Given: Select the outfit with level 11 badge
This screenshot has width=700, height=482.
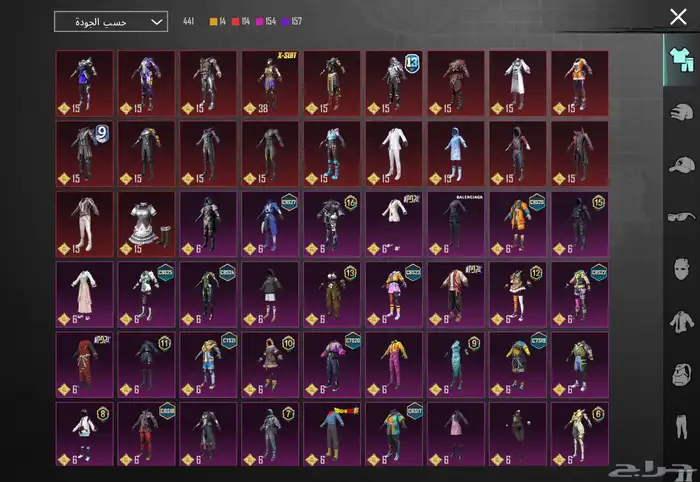Looking at the screenshot, I should point(148,364).
